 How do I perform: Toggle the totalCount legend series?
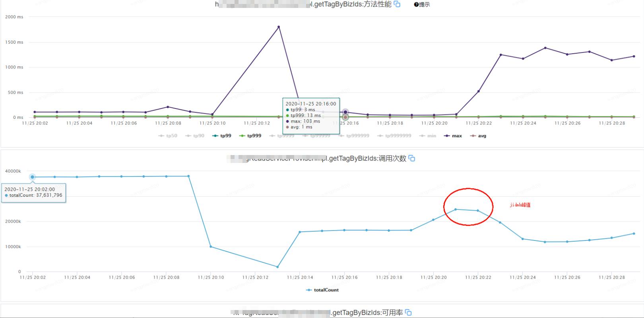coord(322,290)
